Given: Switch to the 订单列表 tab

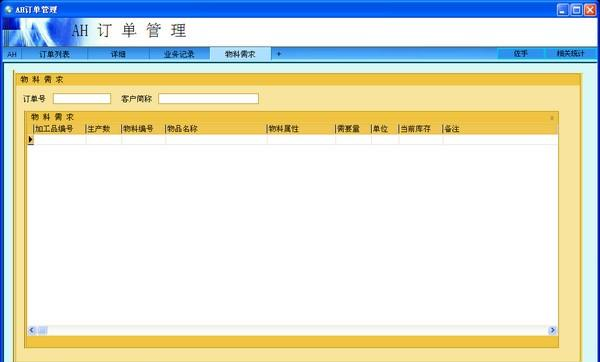Looking at the screenshot, I should click(x=55, y=54).
